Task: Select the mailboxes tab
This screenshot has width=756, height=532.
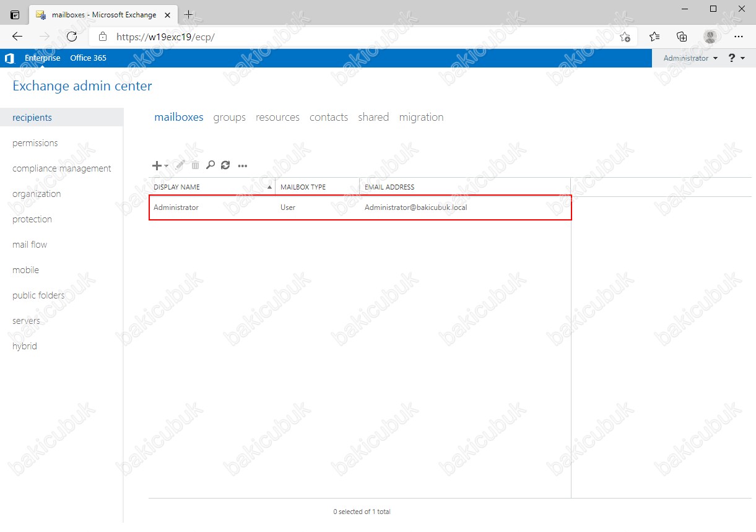Action: 179,117
